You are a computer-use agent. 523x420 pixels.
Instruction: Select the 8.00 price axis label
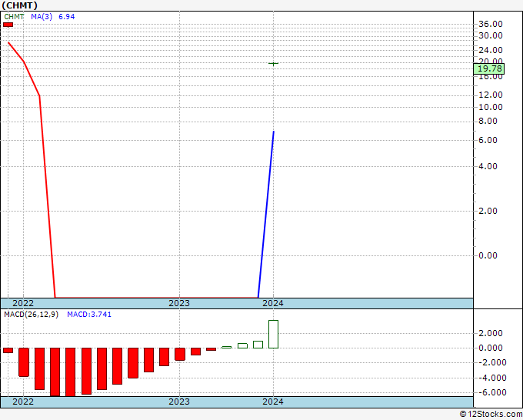(488, 121)
